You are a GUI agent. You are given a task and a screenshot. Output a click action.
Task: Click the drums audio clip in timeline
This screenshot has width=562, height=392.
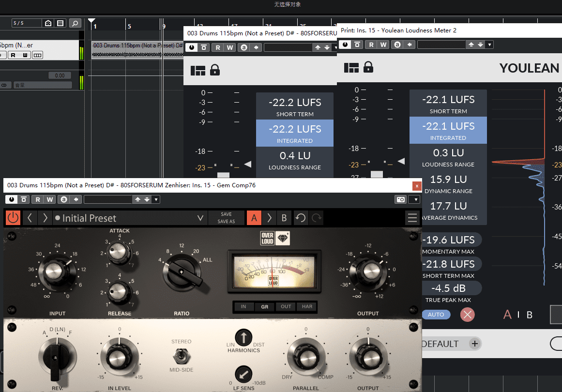tap(137, 50)
